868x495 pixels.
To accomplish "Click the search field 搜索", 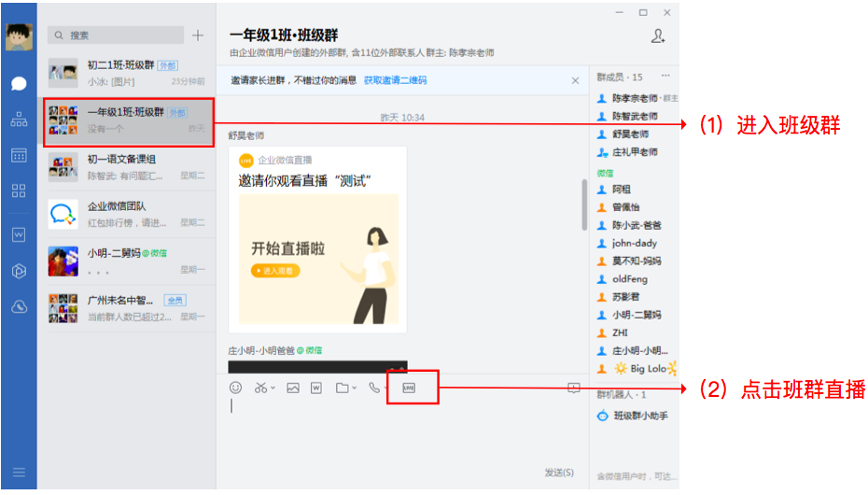I will (116, 35).
